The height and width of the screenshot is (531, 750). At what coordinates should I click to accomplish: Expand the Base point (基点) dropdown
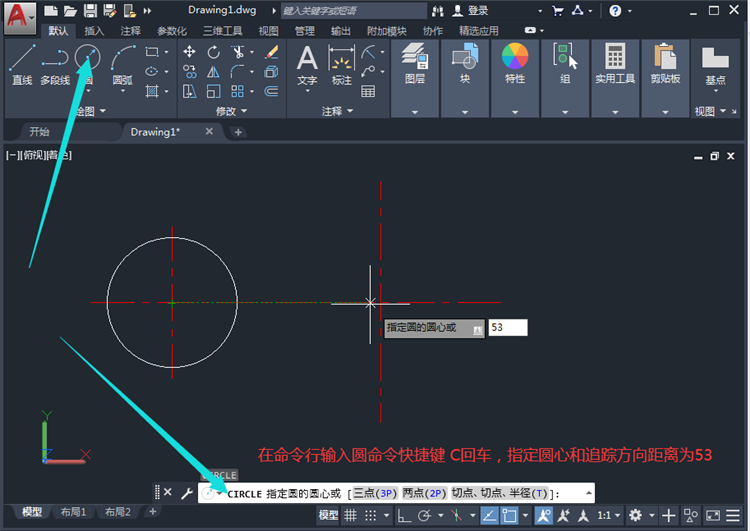point(716,90)
